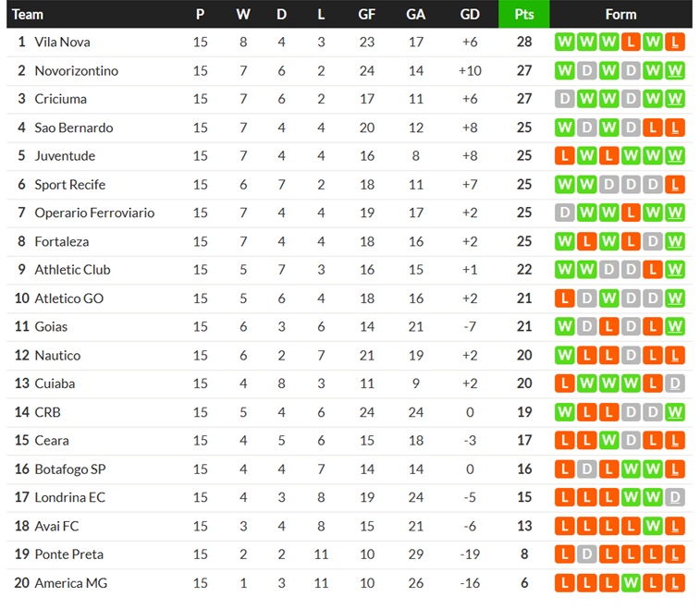Sort table by the Pts column header

[x=524, y=14]
